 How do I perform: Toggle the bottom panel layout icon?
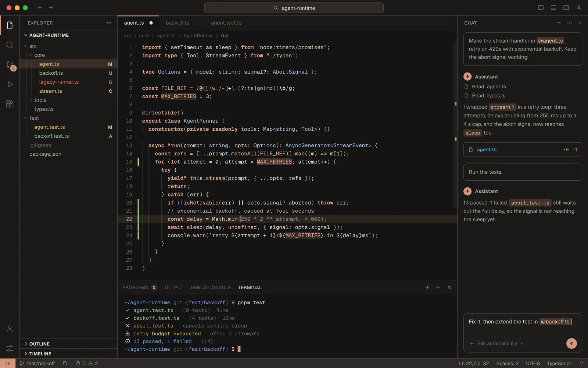[553, 8]
